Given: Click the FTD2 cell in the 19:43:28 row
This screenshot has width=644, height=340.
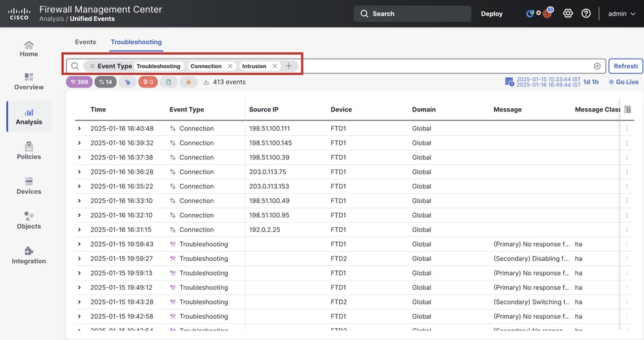Looking at the screenshot, I should pos(339,302).
